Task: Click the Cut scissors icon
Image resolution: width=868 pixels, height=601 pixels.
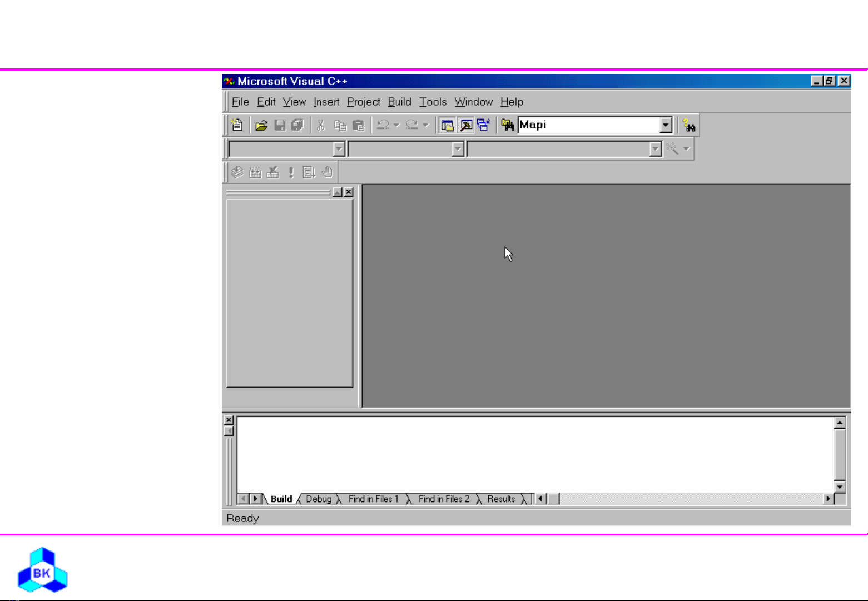Action: coord(321,125)
